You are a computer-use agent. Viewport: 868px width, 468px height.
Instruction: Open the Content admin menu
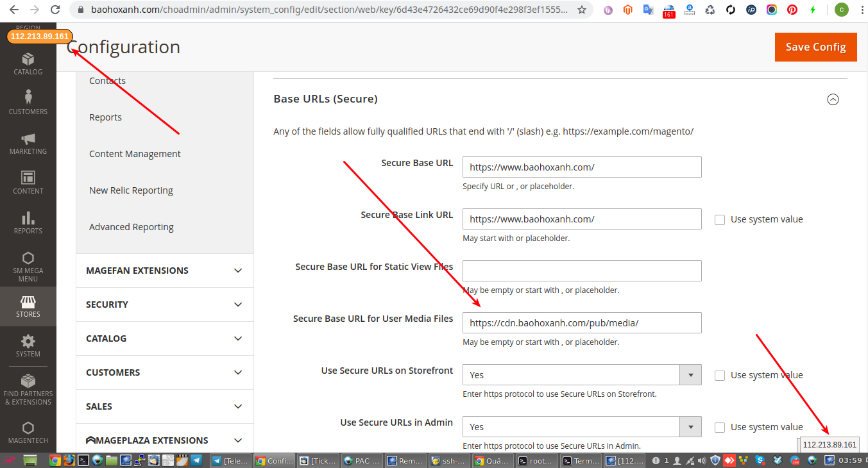coord(28,183)
